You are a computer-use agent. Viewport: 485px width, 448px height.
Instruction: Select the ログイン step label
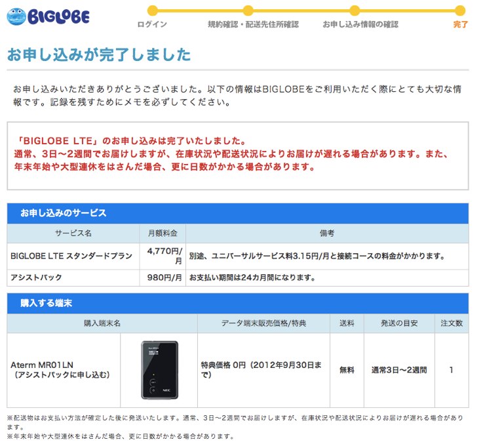pos(152,24)
